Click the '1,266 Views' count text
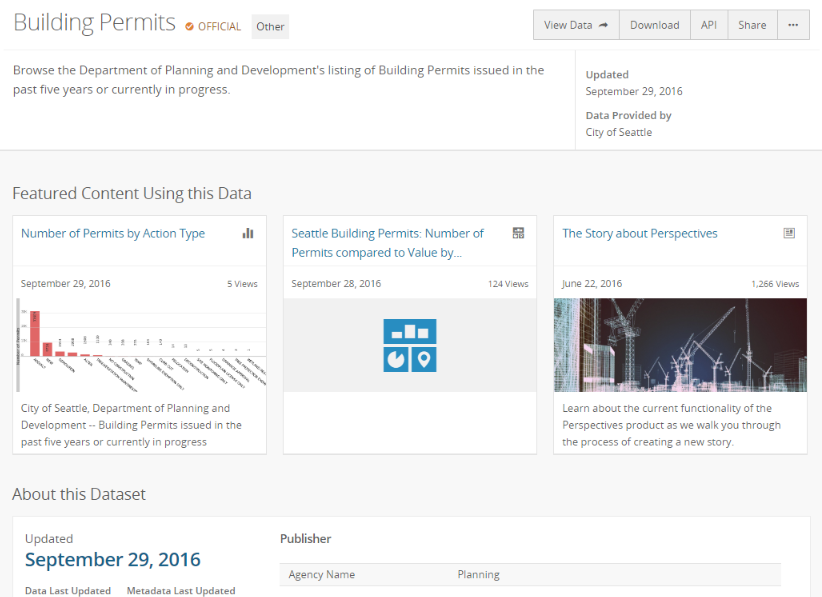This screenshot has width=822, height=597. [x=775, y=284]
